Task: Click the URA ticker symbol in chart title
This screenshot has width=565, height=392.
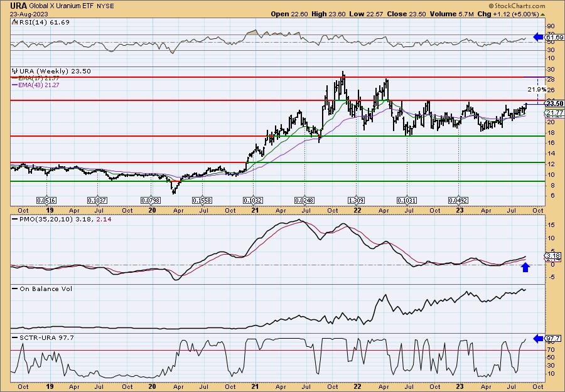Action: pos(18,6)
